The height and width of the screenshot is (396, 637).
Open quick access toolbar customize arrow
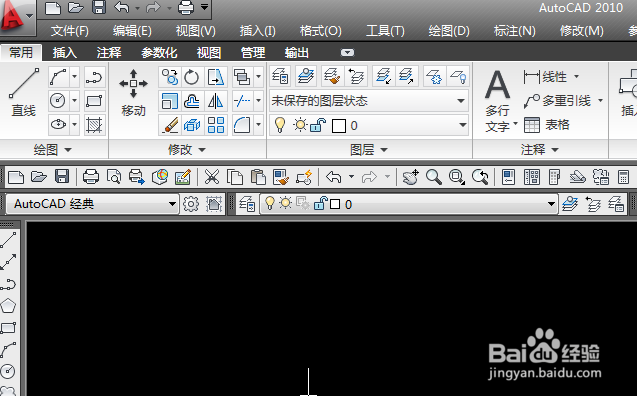[x=205, y=7]
